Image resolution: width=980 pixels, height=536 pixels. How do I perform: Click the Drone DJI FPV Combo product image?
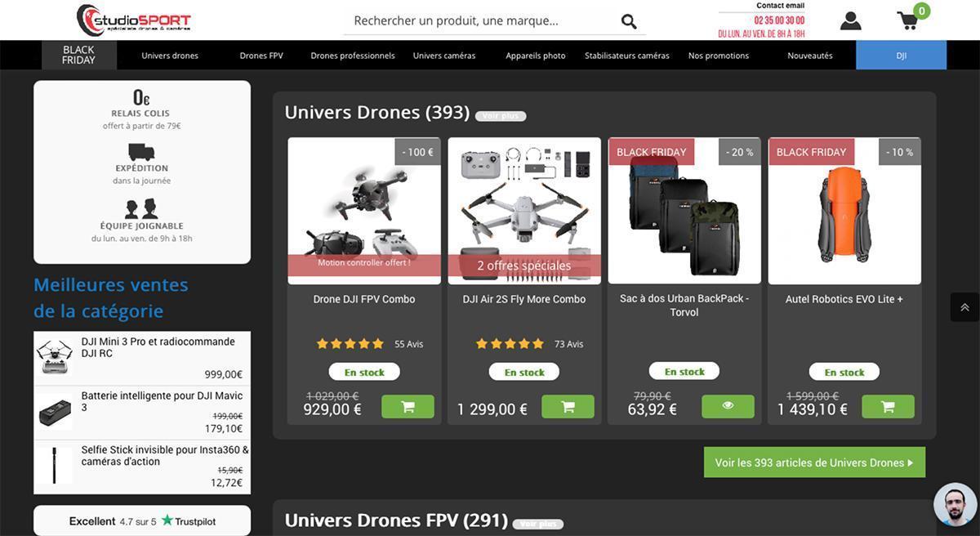[364, 211]
